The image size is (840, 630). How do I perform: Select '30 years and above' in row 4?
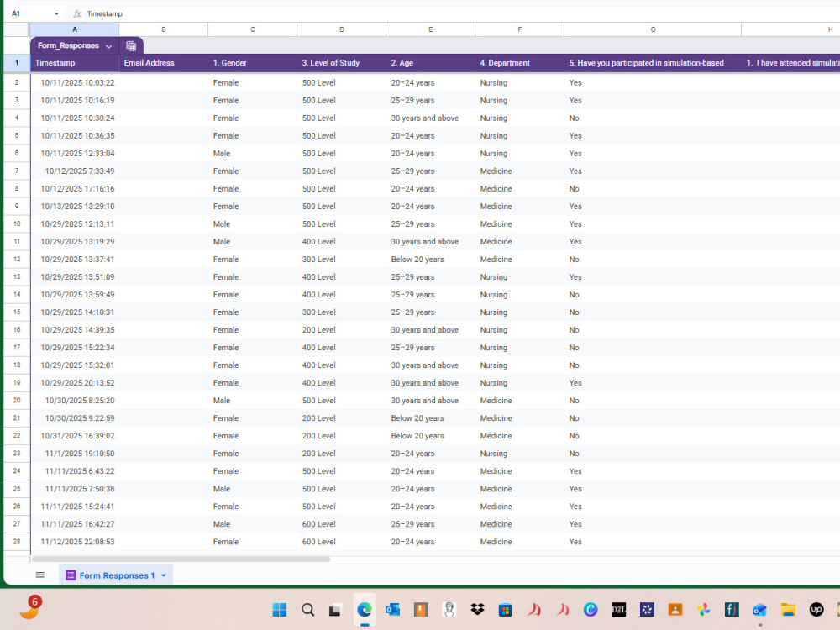click(x=430, y=118)
